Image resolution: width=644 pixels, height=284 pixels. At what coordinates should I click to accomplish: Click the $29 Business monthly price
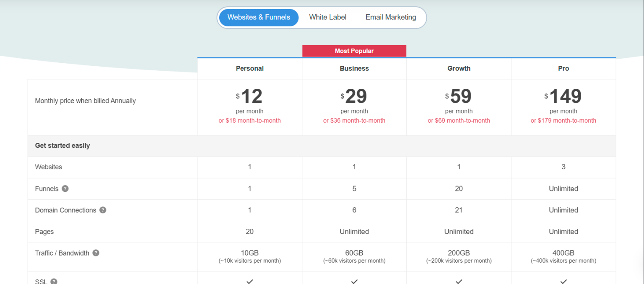pos(354,96)
